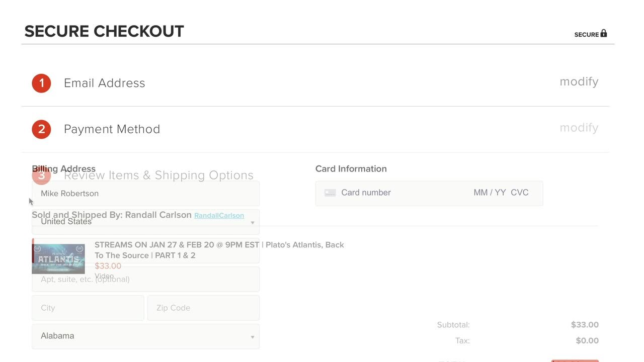Select the Payment Method section heading
Viewport: 644px width, 362px height.
point(112,129)
